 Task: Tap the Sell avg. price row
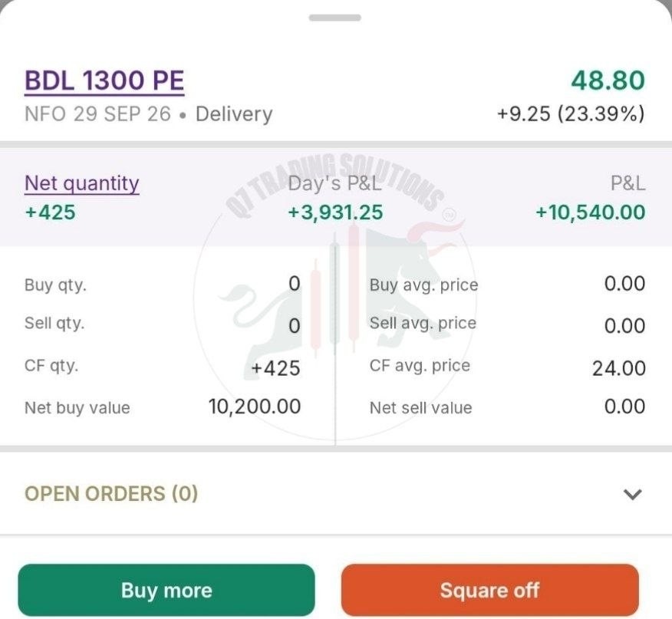click(507, 324)
